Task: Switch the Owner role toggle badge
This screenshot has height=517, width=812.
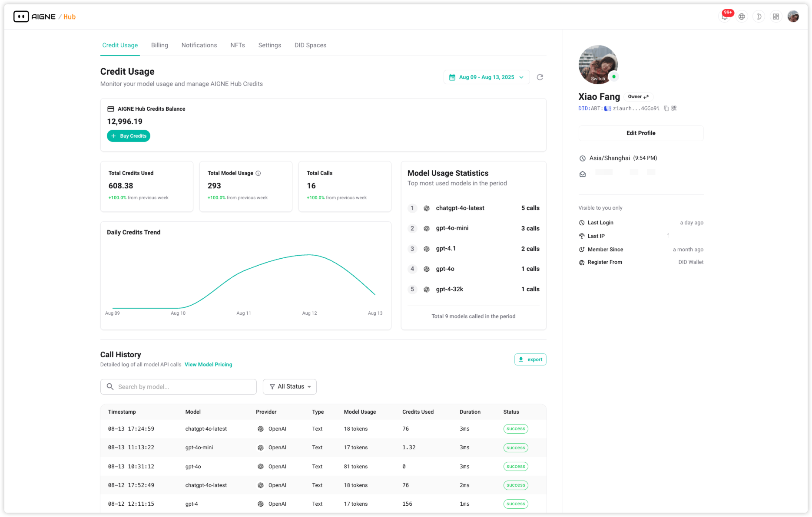Action: click(638, 97)
